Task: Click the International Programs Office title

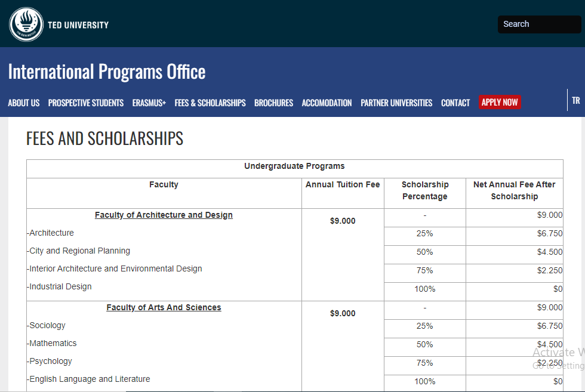Action: click(107, 72)
